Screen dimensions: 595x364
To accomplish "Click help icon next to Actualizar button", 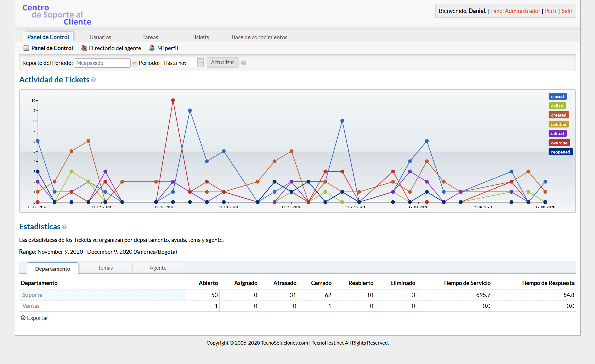I will tap(244, 63).
